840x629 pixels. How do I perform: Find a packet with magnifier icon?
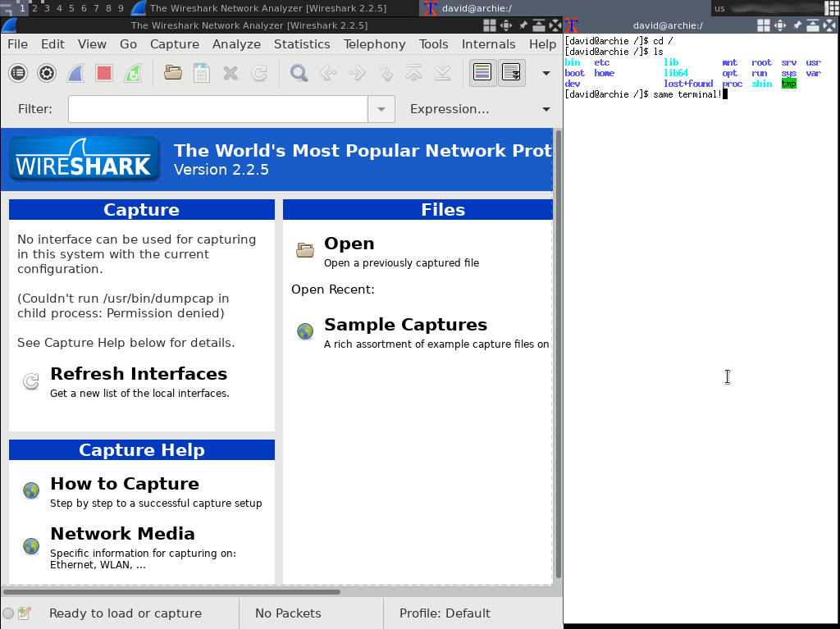point(299,73)
